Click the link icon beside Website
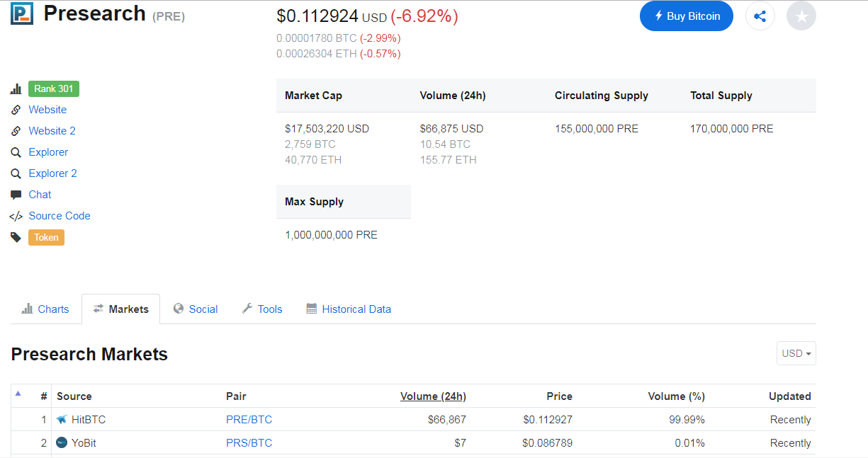Viewport: 868px width, 458px height. pos(16,110)
